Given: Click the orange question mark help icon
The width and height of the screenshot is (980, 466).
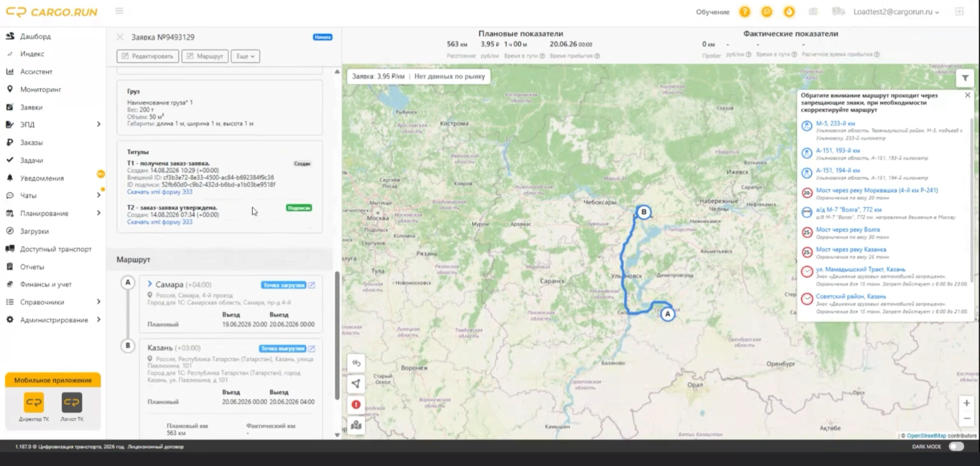Looking at the screenshot, I should pyautogui.click(x=745, y=12).
